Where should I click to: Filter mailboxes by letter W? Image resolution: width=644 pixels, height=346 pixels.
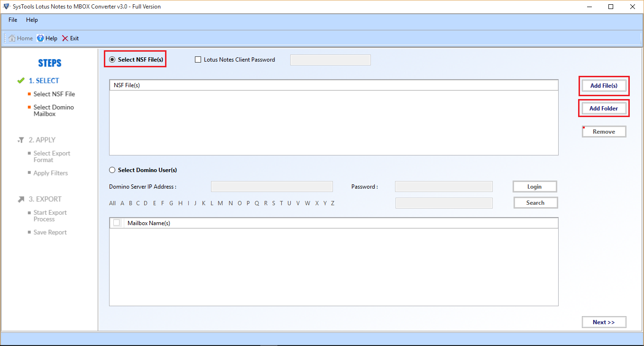pyautogui.click(x=307, y=203)
